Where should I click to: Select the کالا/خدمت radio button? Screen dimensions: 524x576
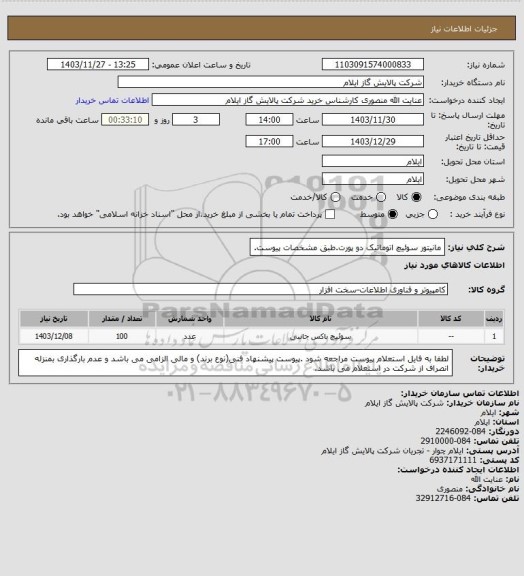pos(335,197)
